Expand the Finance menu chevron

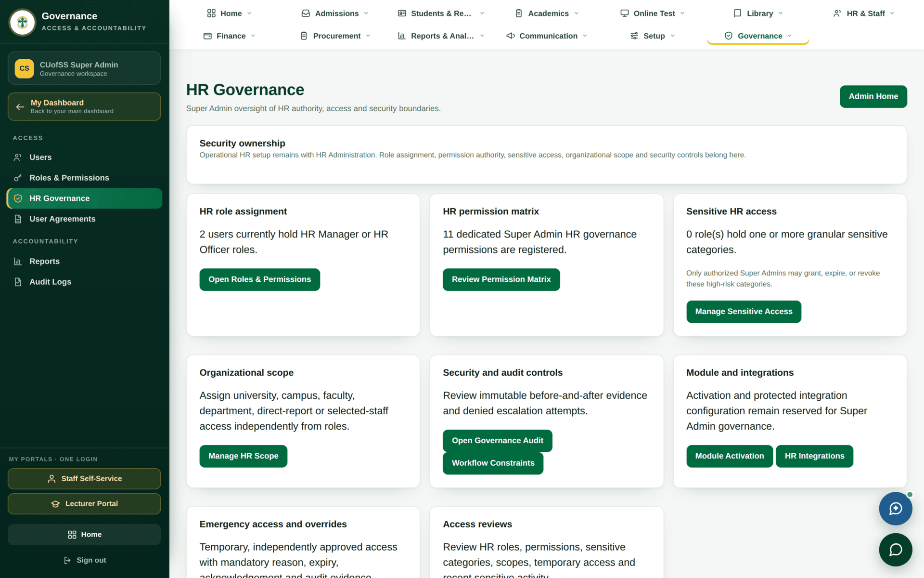253,36
